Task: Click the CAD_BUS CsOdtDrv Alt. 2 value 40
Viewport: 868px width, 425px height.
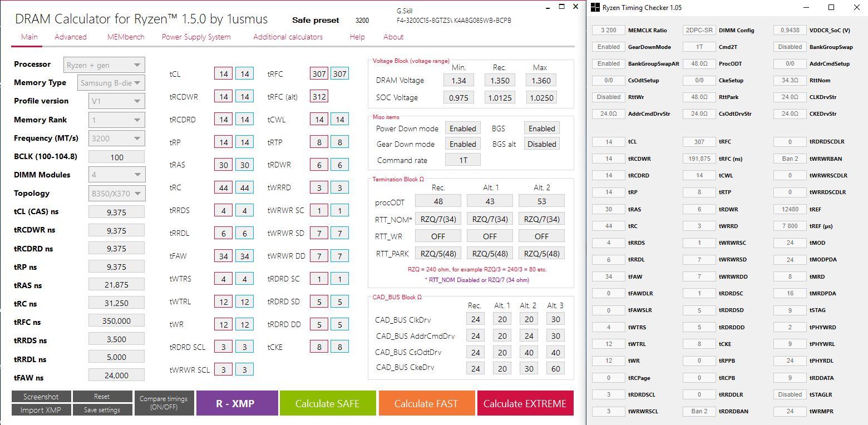Action: click(x=529, y=352)
